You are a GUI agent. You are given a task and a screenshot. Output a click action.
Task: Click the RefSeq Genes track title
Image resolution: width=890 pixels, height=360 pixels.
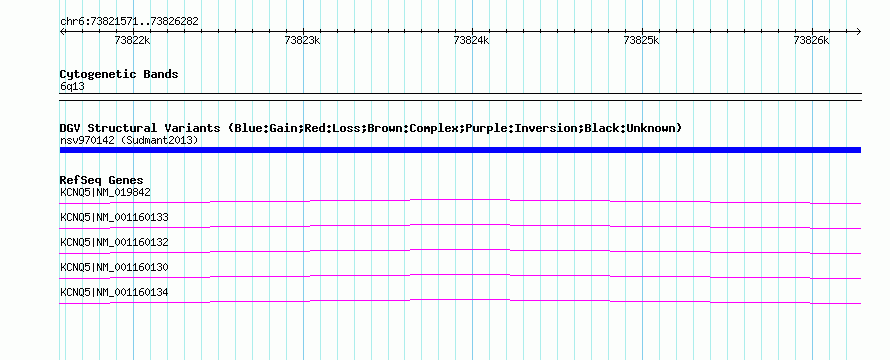[102, 181]
